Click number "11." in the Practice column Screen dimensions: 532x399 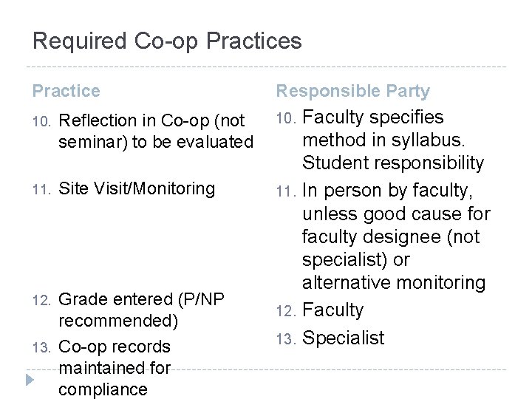tap(41, 189)
